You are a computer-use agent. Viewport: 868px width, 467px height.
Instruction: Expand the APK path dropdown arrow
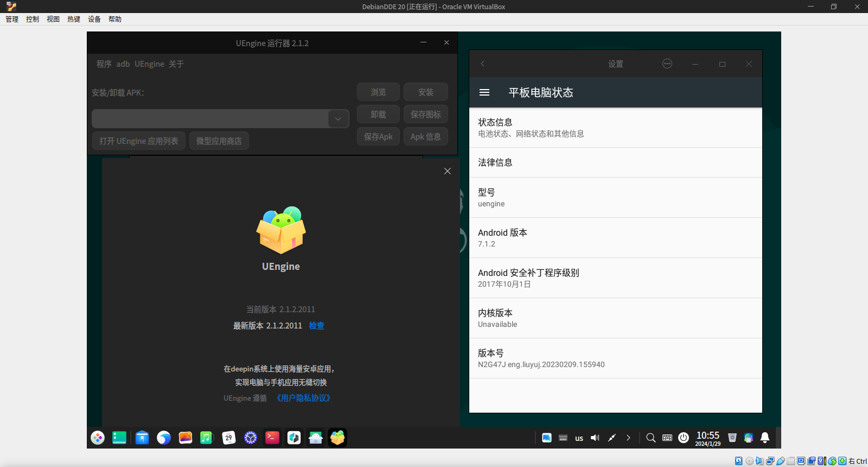(338, 119)
